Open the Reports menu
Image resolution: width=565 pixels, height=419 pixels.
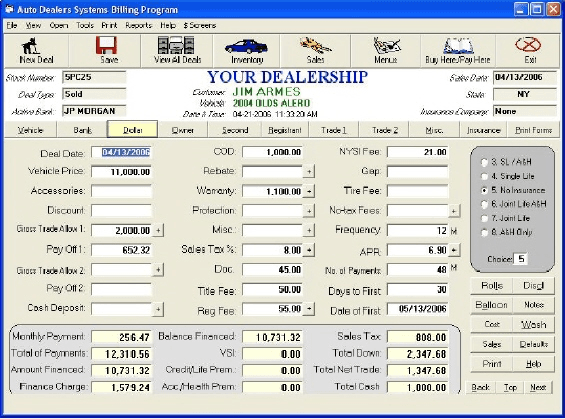pyautogui.click(x=139, y=25)
